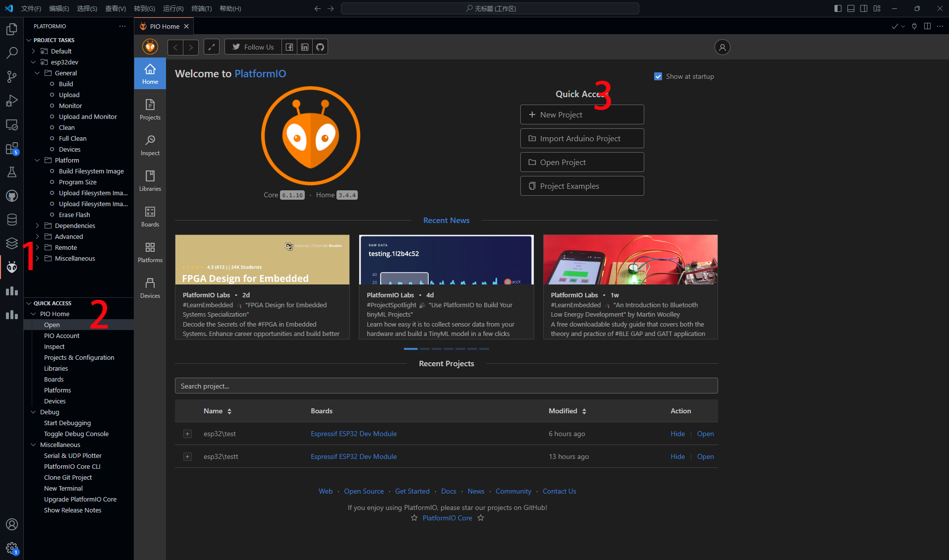Image resolution: width=949 pixels, height=560 pixels.
Task: Open the Explorer view in activity bar
Action: tap(12, 29)
